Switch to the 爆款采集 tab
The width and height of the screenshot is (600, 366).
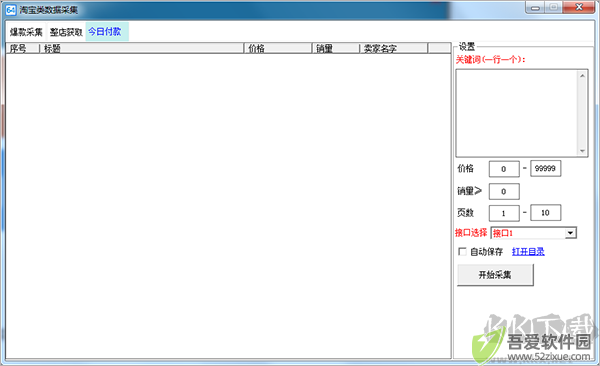pyautogui.click(x=26, y=32)
